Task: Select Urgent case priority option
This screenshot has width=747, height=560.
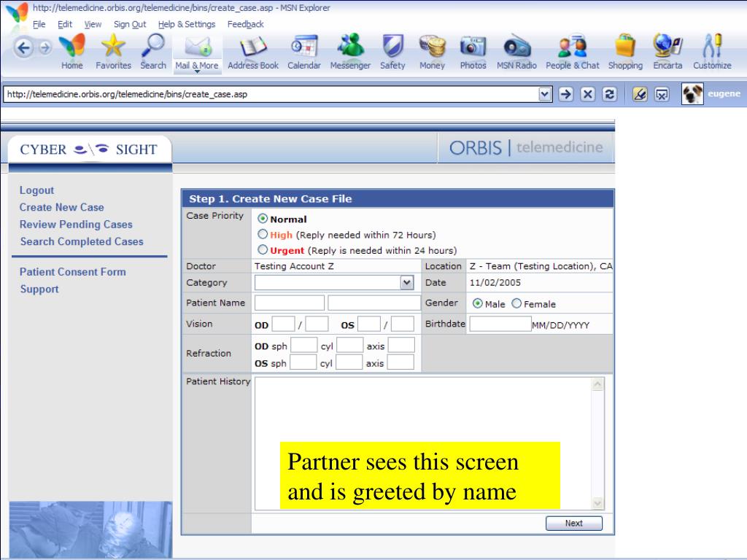Action: [x=263, y=250]
